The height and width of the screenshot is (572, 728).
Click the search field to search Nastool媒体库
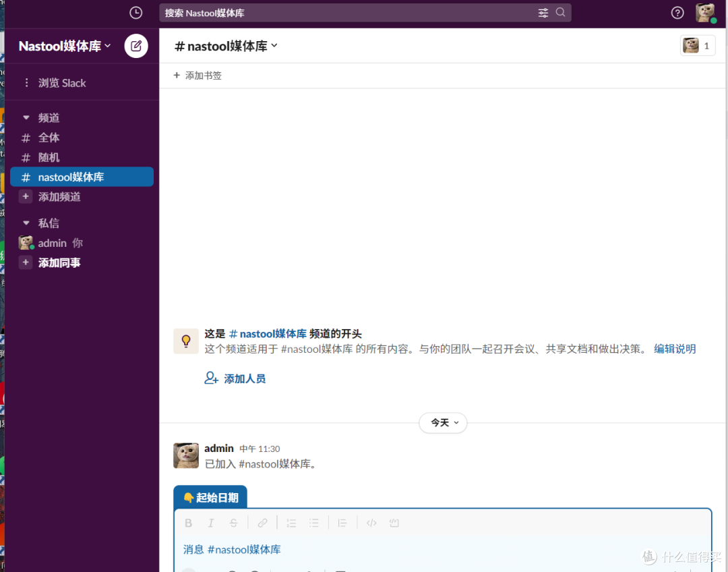(337, 12)
